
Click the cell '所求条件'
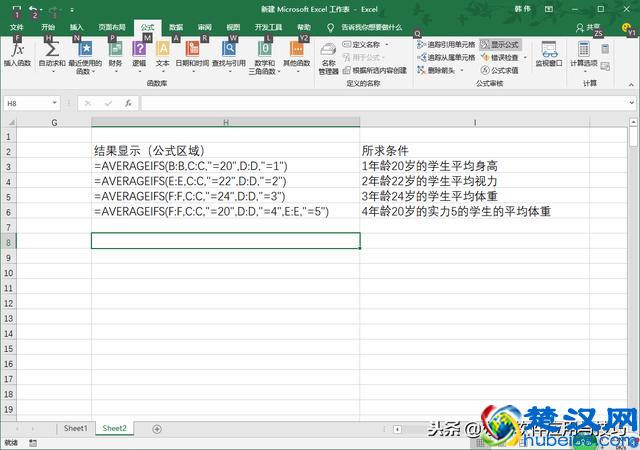(x=475, y=151)
